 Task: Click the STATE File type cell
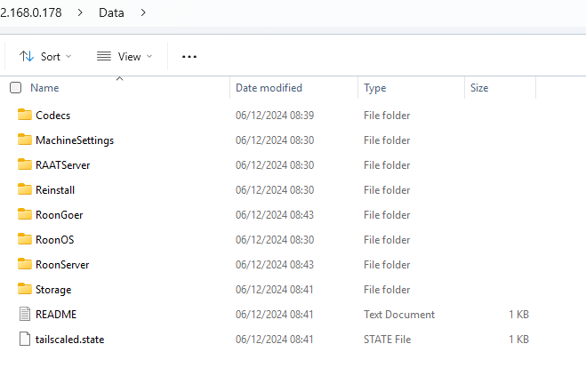(x=387, y=340)
